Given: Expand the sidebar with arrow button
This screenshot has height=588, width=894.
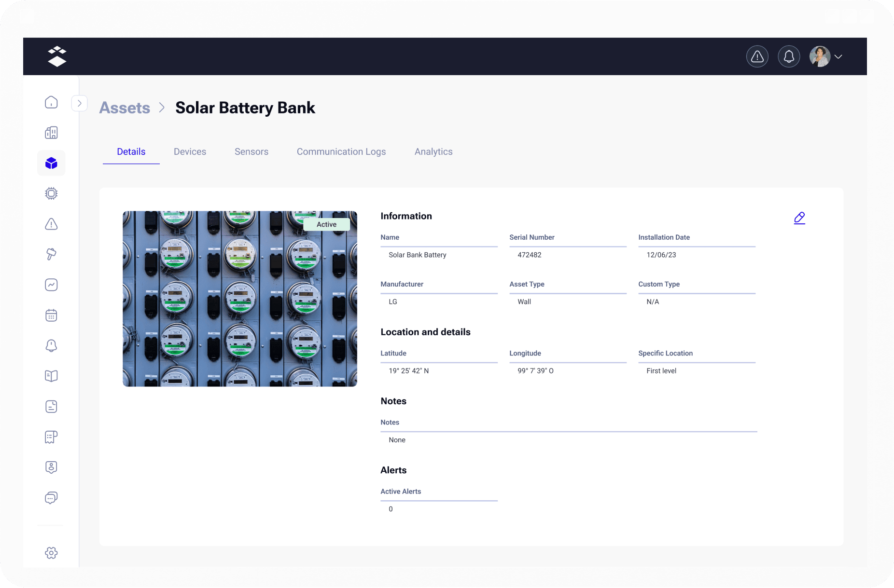Looking at the screenshot, I should point(80,103).
